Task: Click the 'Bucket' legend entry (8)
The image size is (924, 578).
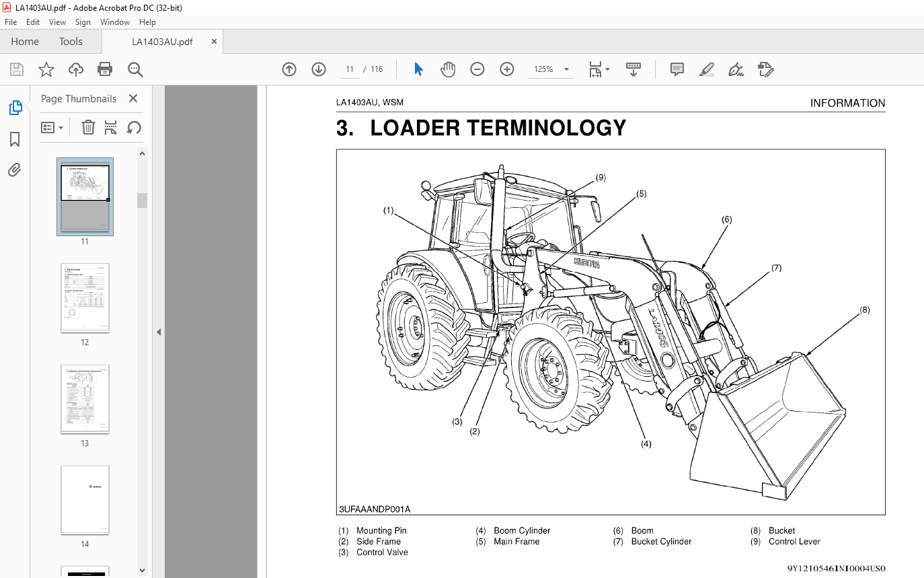Action: [781, 531]
